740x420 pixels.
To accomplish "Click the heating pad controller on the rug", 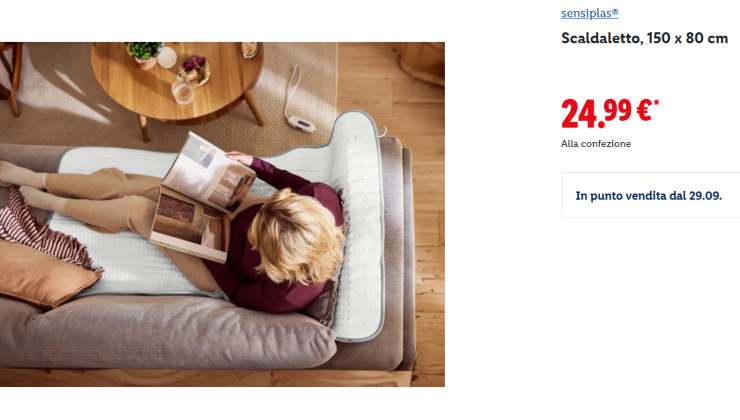I will [x=301, y=123].
